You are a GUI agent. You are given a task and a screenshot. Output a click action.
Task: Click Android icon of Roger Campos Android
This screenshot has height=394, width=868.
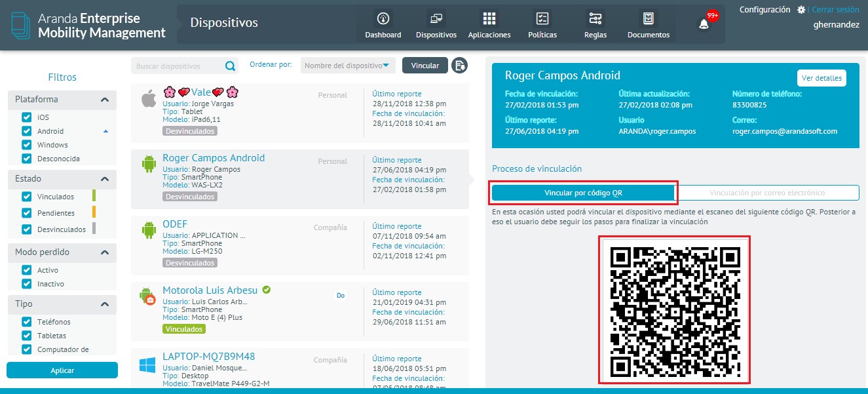click(149, 163)
